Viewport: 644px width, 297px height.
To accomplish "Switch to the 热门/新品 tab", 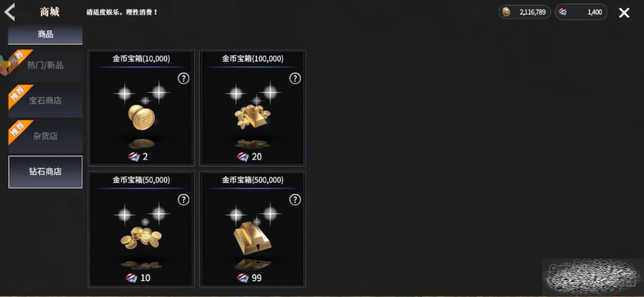I will (x=45, y=65).
